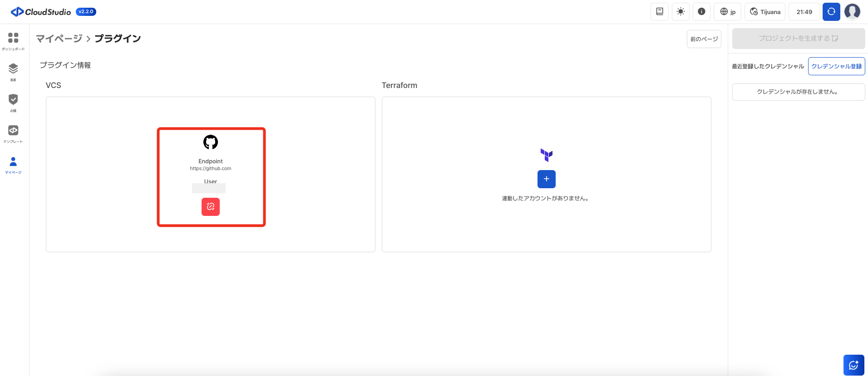
Task: Toggle the light/dark theme sun icon
Action: click(x=681, y=12)
